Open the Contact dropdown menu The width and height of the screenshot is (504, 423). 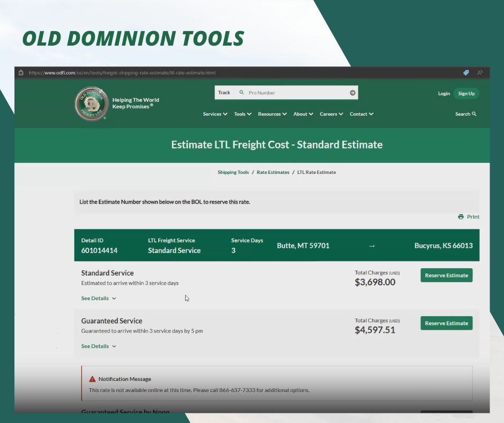coord(361,114)
